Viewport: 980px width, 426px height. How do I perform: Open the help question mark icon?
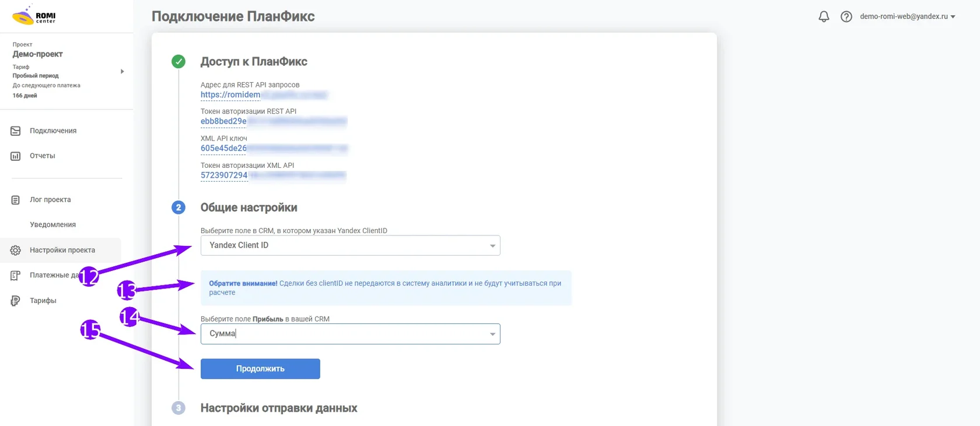point(846,16)
